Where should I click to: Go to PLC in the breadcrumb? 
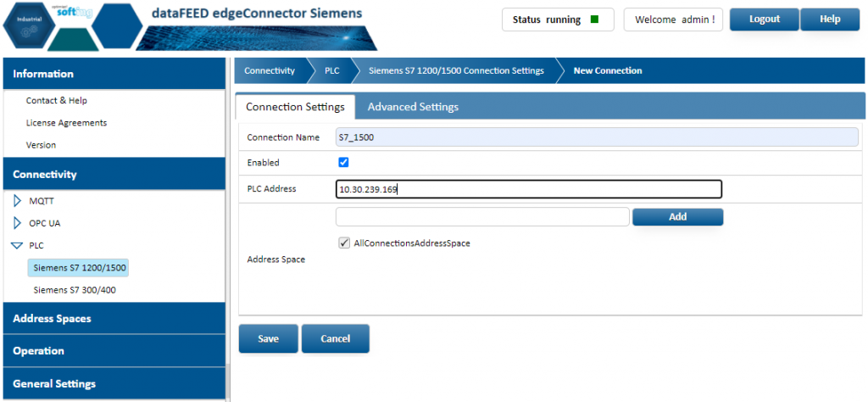[332, 70]
